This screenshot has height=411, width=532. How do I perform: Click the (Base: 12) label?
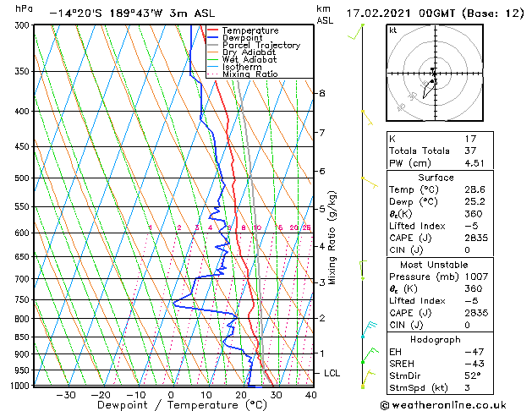pyautogui.click(x=492, y=14)
